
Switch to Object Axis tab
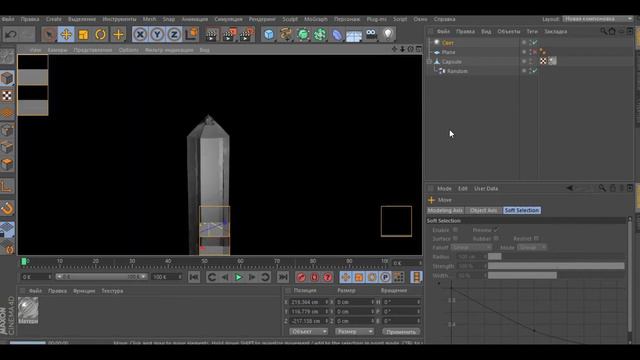coord(483,210)
